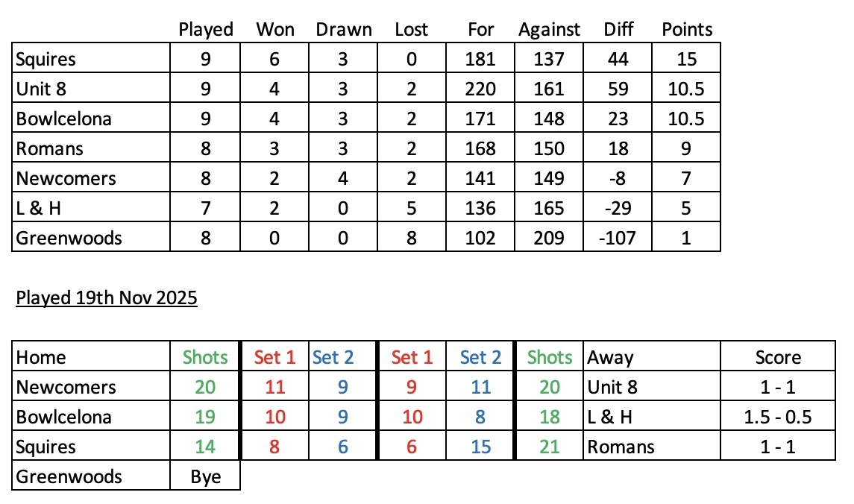Click the underlined "Played 19th Nov 2025" heading
This screenshot has width=854, height=504.
107,298
